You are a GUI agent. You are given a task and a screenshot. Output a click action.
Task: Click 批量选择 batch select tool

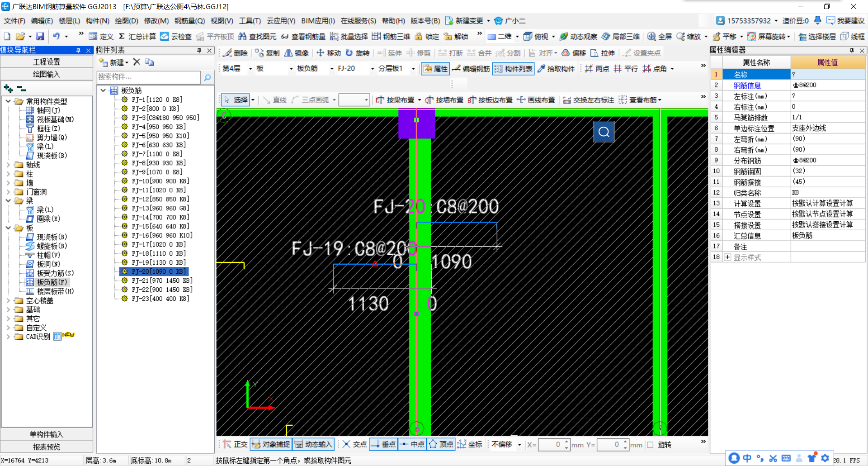point(349,36)
